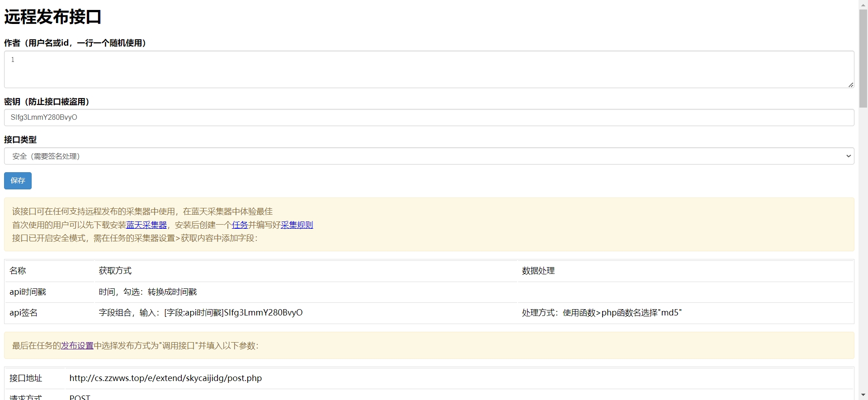Click the 接口类型 label
The height and width of the screenshot is (400, 868).
[x=20, y=140]
